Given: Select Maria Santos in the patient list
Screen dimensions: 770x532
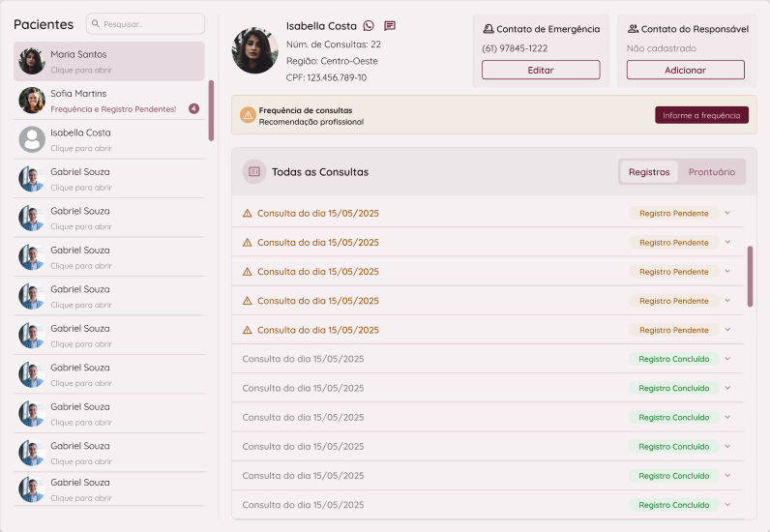Looking at the screenshot, I should pos(109,61).
